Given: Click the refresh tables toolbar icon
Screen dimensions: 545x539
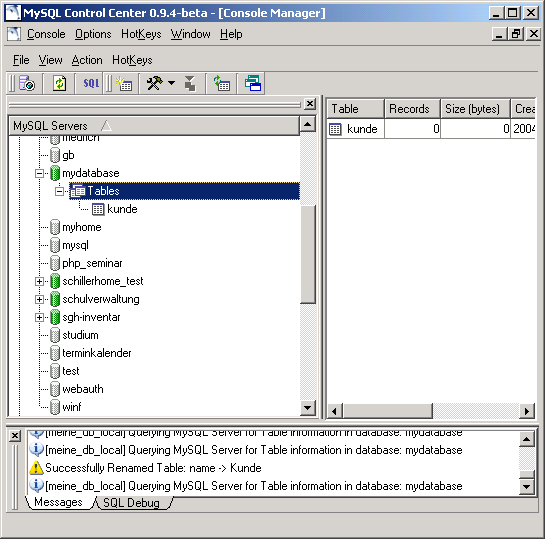Looking at the screenshot, I should 222,83.
